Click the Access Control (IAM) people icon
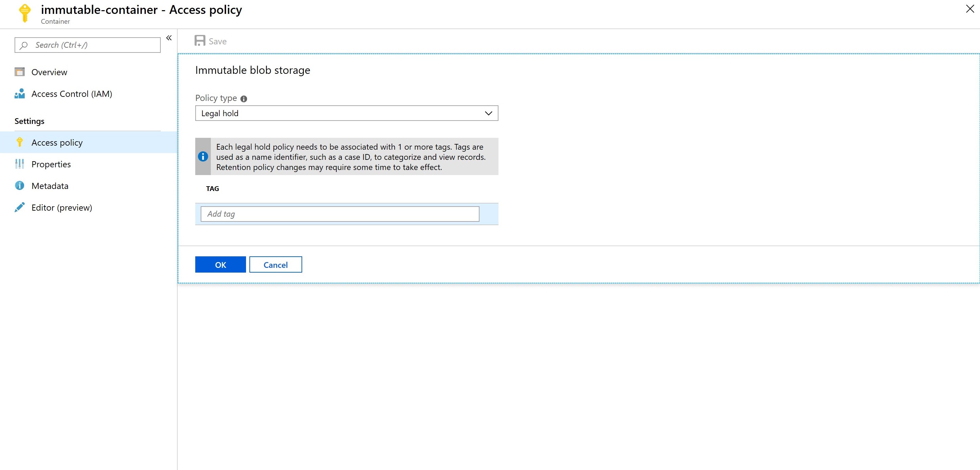 tap(19, 93)
